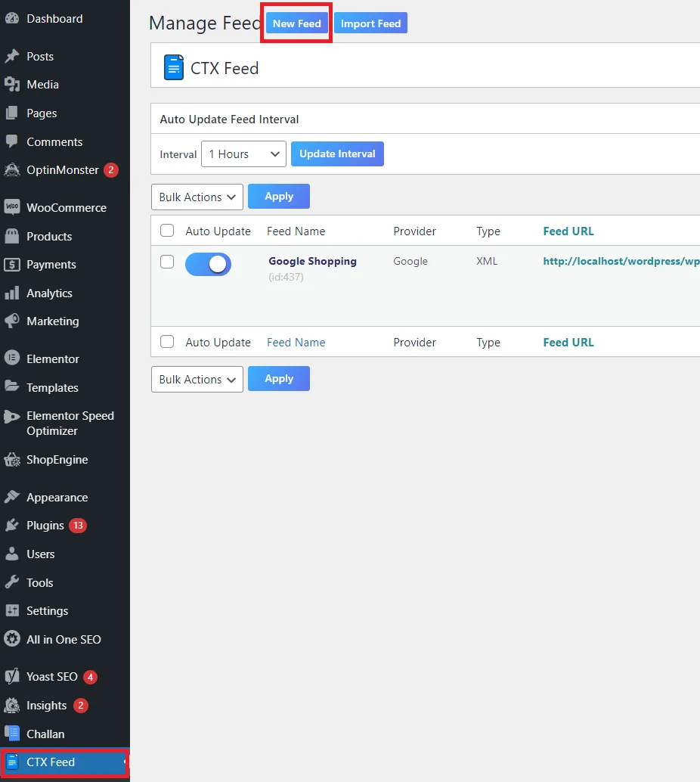Click the Analytics bar chart icon

(11, 293)
